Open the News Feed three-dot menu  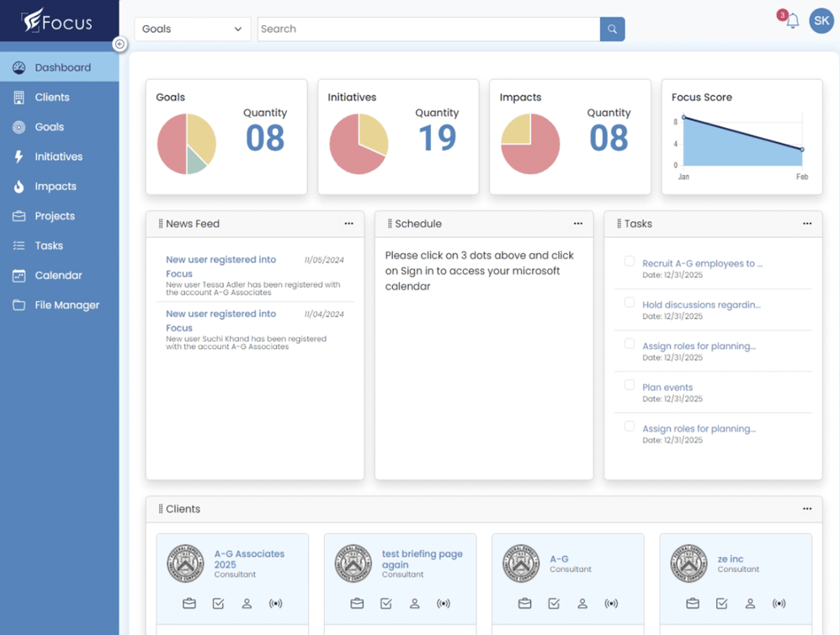pos(348,224)
